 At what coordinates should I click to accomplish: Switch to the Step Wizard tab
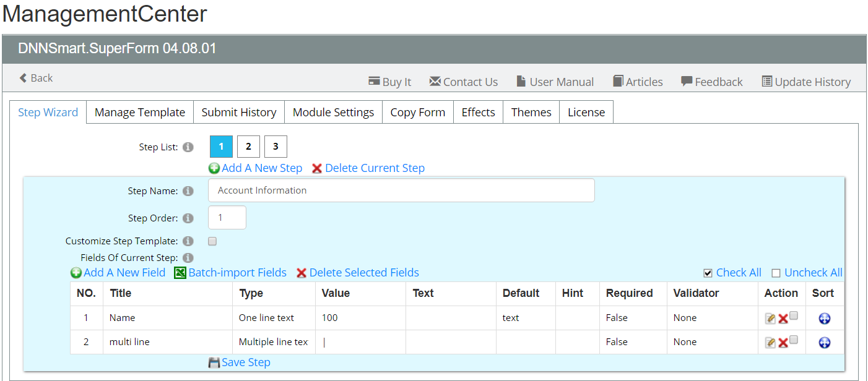48,112
